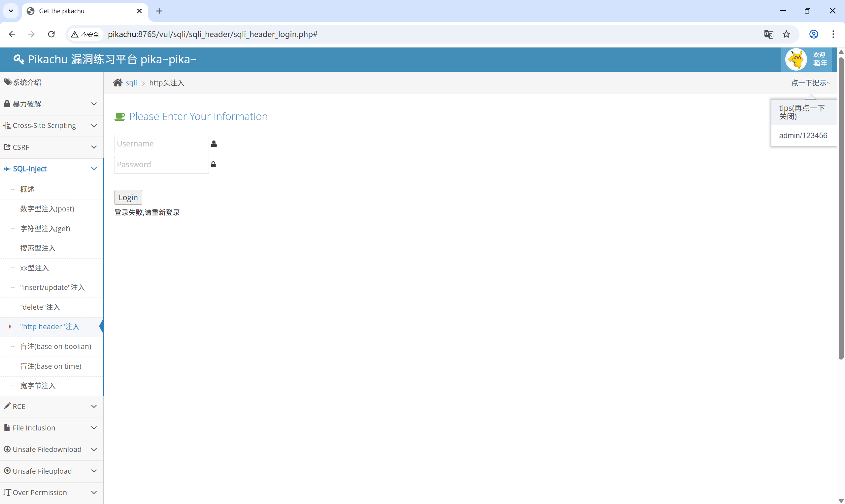Go back with browser back arrow

click(x=12, y=34)
